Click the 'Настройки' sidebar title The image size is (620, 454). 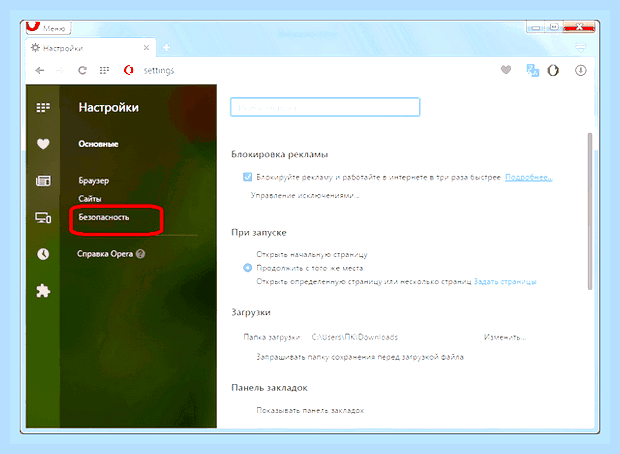(x=109, y=108)
